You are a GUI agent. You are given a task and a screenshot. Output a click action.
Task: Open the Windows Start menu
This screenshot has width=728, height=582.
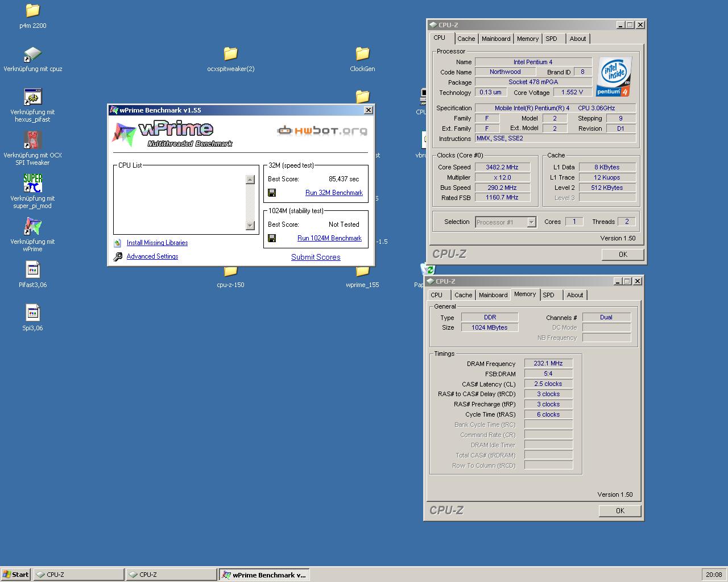(16, 575)
